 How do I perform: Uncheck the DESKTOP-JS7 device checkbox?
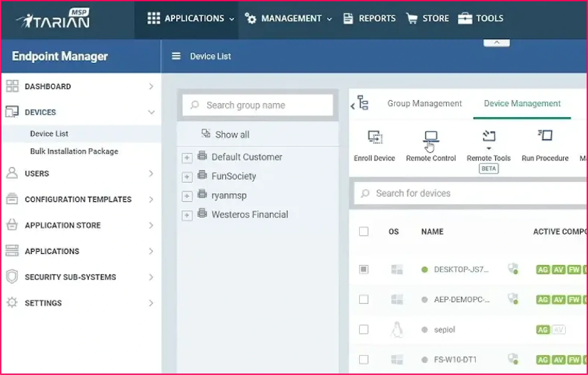364,269
